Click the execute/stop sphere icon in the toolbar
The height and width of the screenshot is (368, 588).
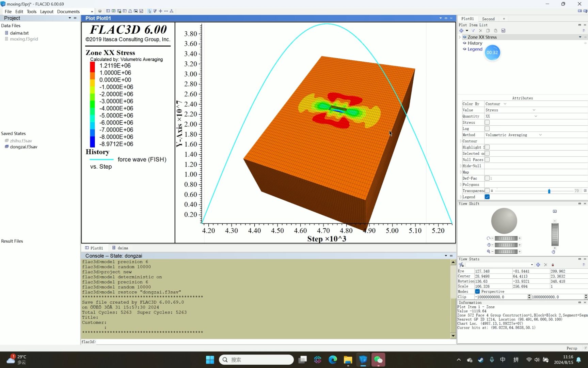[100, 11]
